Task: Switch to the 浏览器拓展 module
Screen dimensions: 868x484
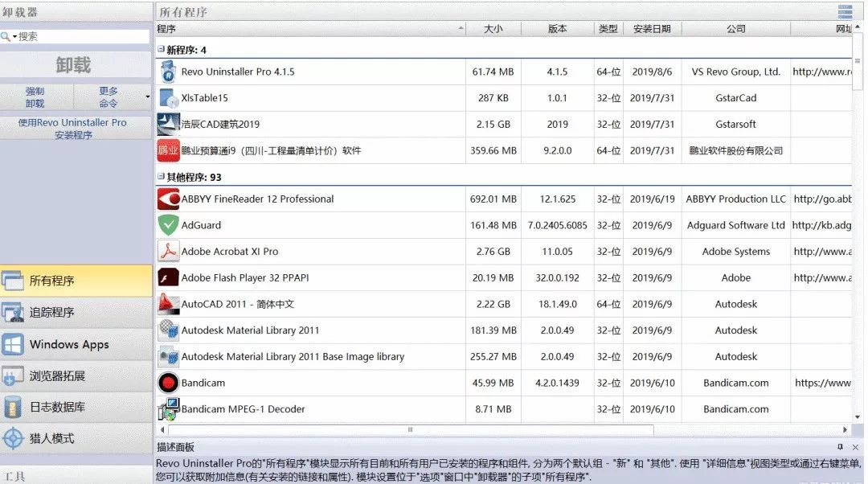Action: tap(76, 376)
